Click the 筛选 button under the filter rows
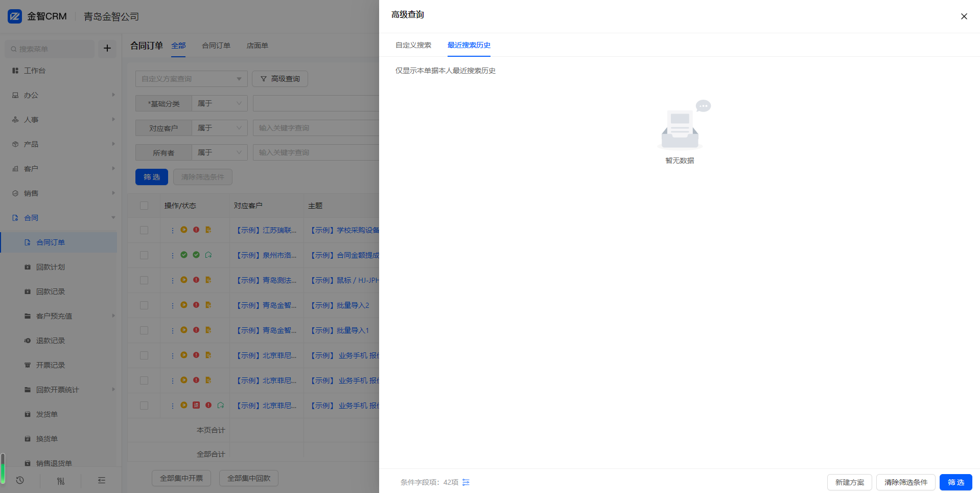This screenshot has width=980, height=493. click(152, 177)
